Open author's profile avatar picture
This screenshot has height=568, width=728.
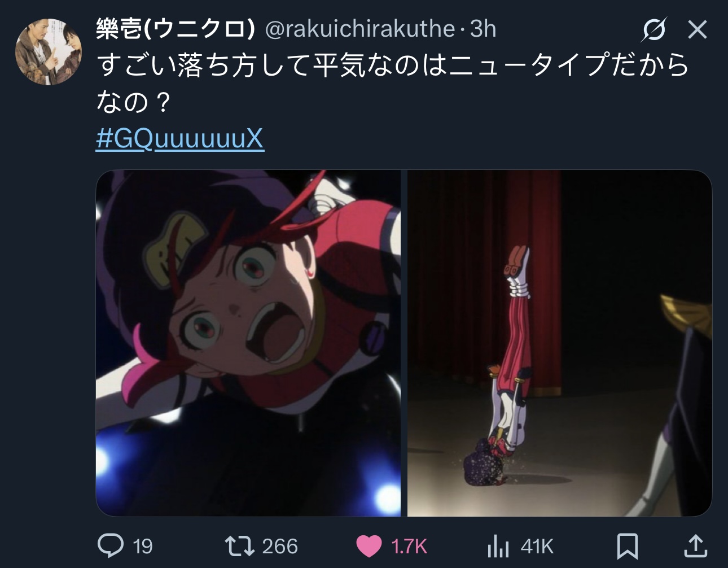point(49,52)
